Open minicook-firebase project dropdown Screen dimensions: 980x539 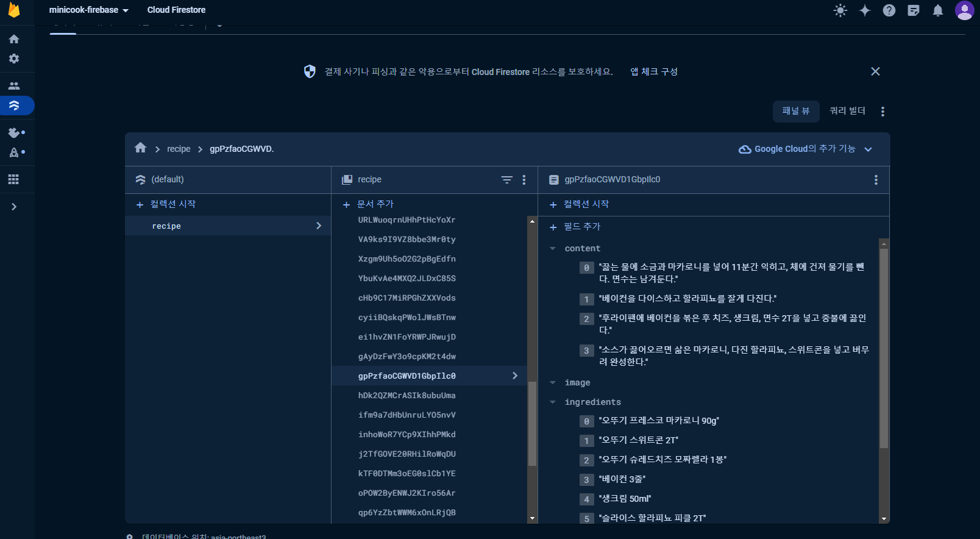[x=89, y=10]
